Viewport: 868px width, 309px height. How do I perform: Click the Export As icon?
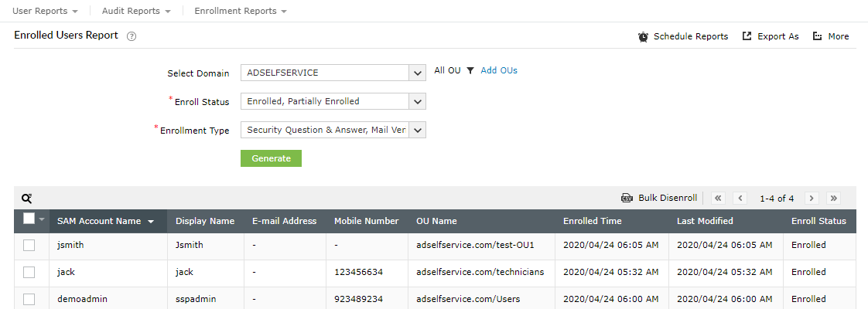[x=747, y=36]
